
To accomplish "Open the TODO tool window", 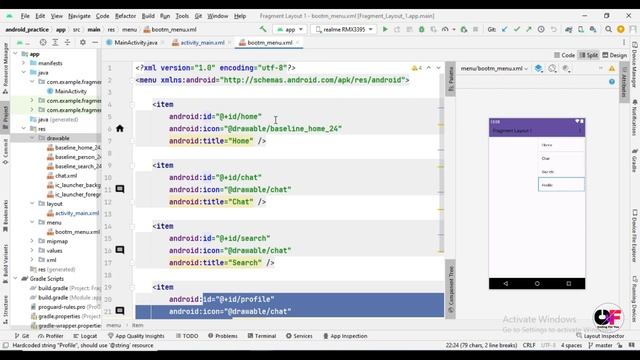I will pyautogui.click(x=187, y=336).
